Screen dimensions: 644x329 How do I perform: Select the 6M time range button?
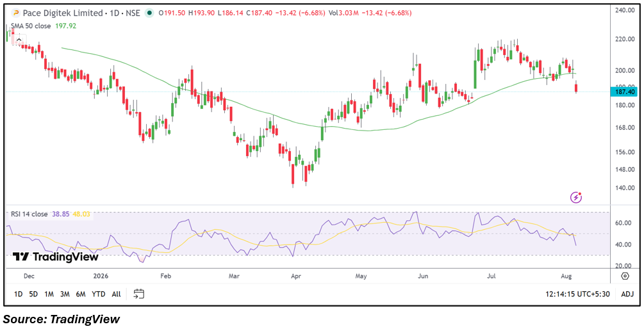[x=81, y=294]
